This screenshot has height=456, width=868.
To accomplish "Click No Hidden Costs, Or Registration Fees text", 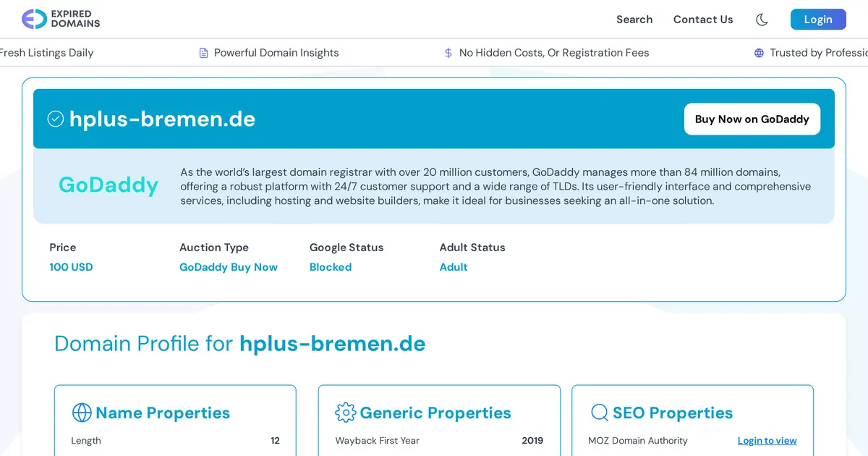I will pyautogui.click(x=554, y=53).
